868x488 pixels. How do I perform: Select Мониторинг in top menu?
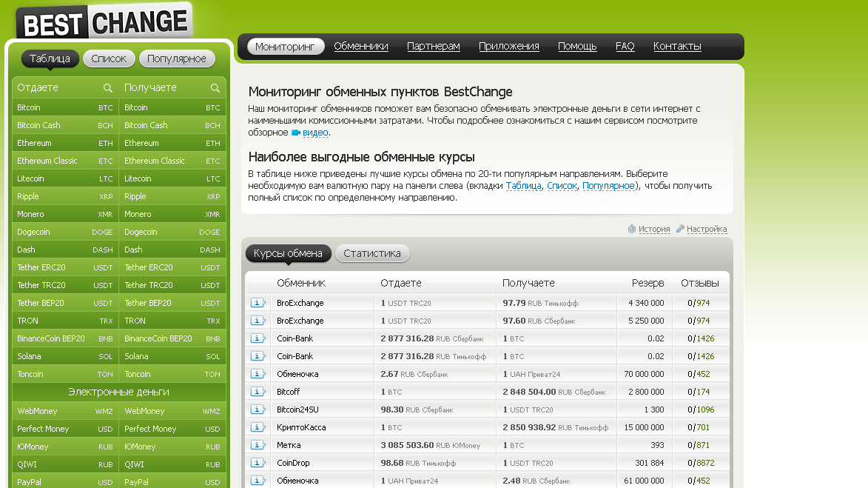click(285, 47)
